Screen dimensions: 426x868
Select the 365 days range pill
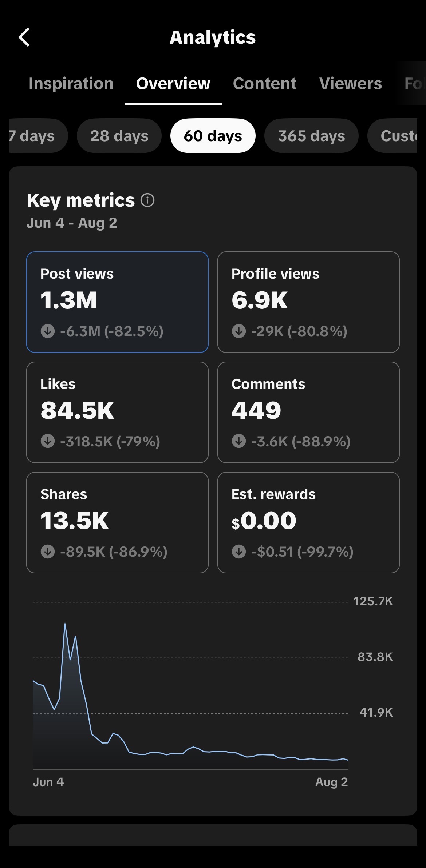click(311, 136)
